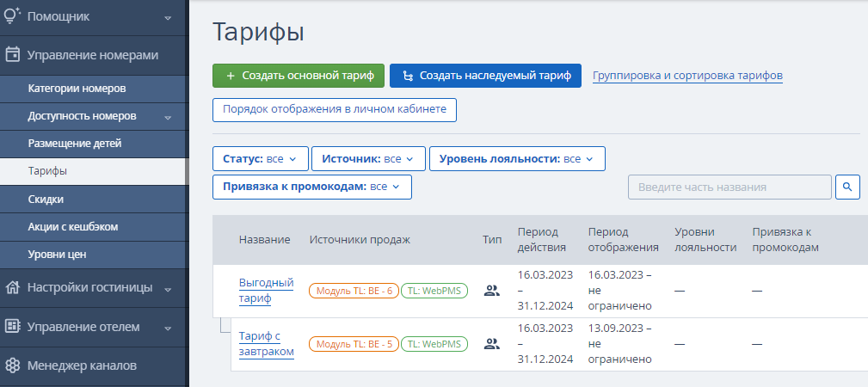Click Создать наследуемый тариф button
The height and width of the screenshot is (387, 868).
click(x=485, y=76)
